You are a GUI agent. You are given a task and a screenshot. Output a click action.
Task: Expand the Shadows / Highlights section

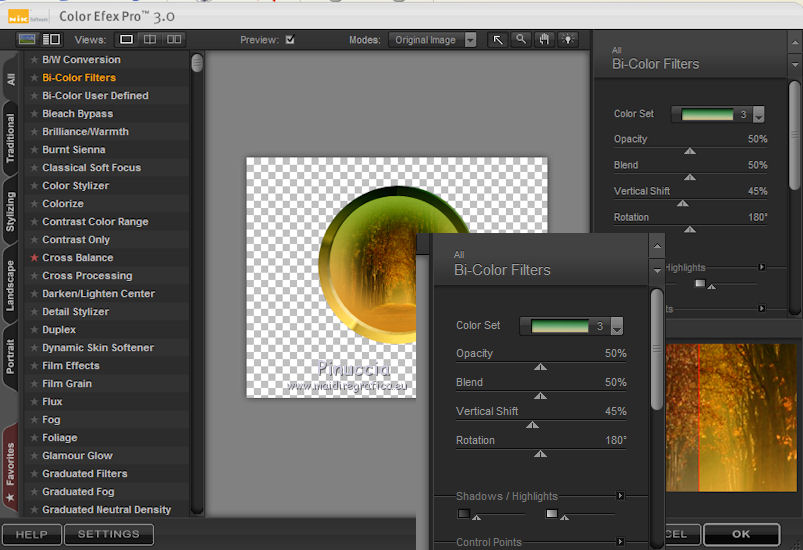click(x=620, y=496)
